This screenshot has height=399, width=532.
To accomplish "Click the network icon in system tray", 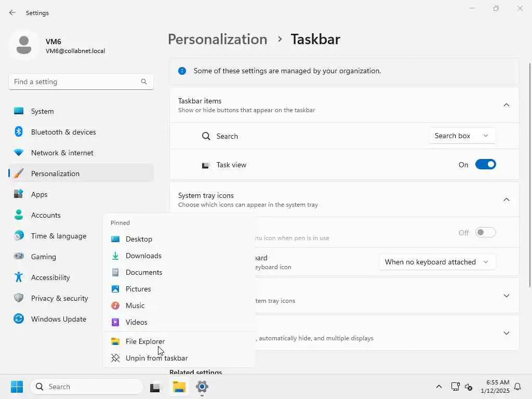I will (x=455, y=387).
